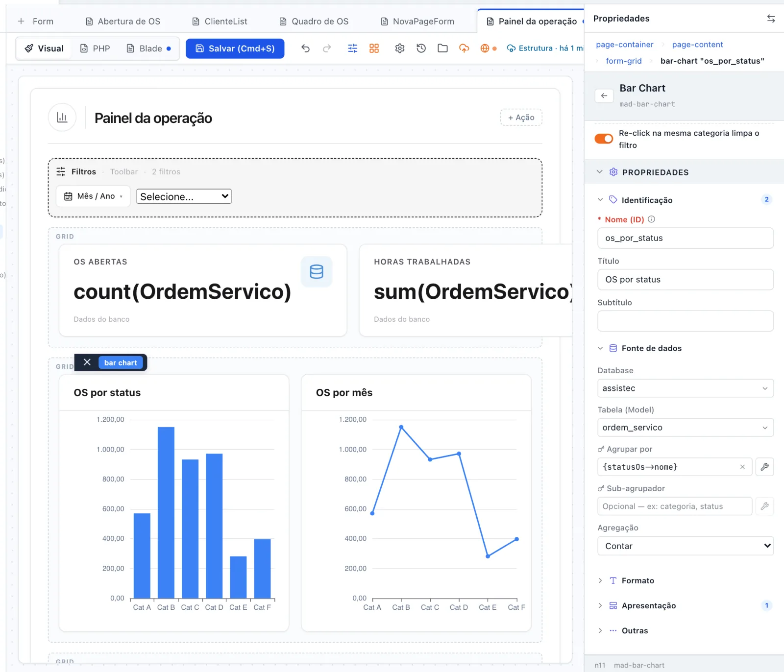Image resolution: width=784 pixels, height=672 pixels.
Task: Click the orange grid components icon
Action: point(374,48)
